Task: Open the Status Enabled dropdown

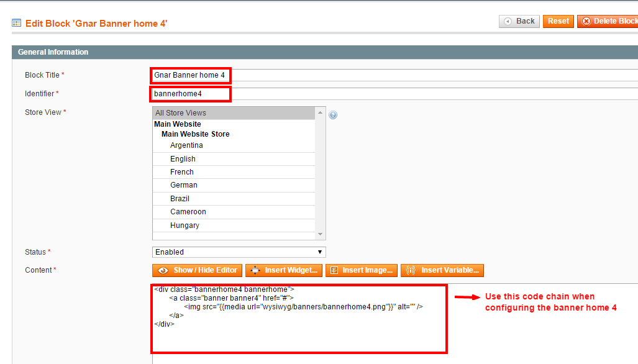Action: [x=239, y=252]
